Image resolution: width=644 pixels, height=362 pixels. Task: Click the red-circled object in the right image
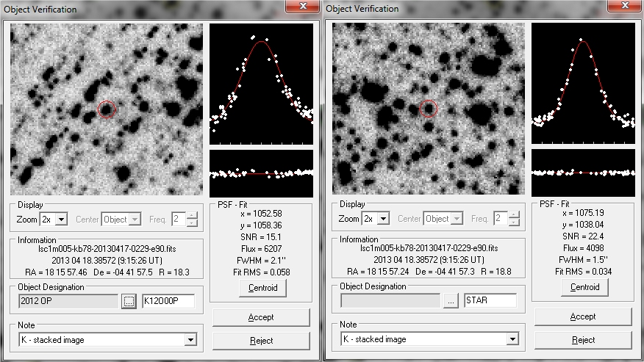tap(428, 109)
